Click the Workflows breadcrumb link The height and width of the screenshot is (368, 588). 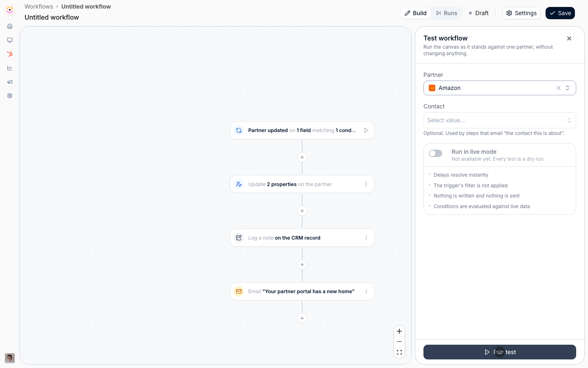(39, 7)
